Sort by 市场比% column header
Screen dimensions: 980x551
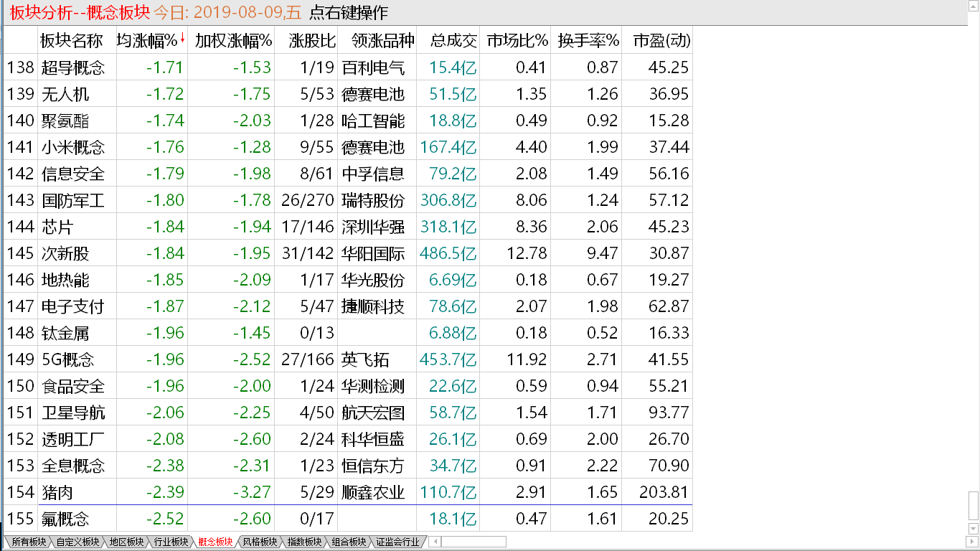517,41
